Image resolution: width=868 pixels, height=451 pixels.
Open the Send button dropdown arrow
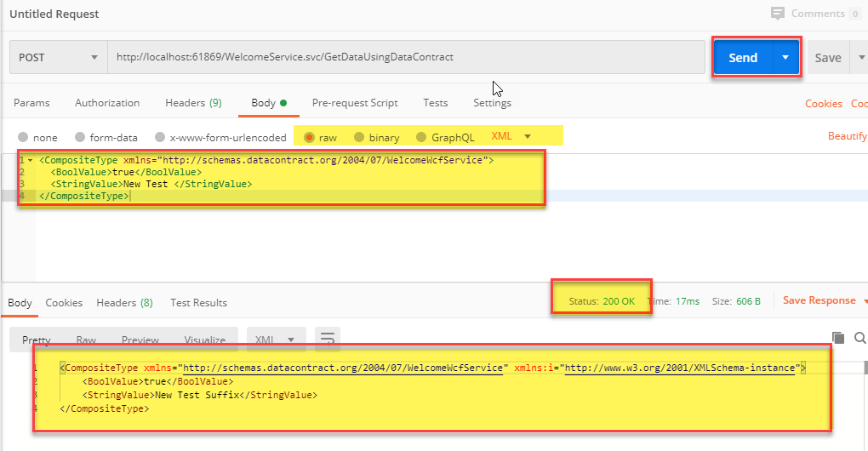pyautogui.click(x=785, y=58)
